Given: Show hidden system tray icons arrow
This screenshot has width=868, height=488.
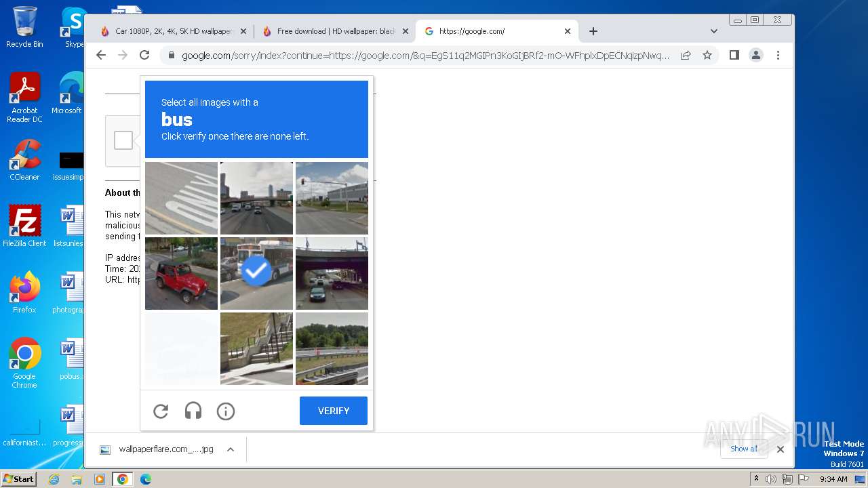Looking at the screenshot, I should 756,479.
